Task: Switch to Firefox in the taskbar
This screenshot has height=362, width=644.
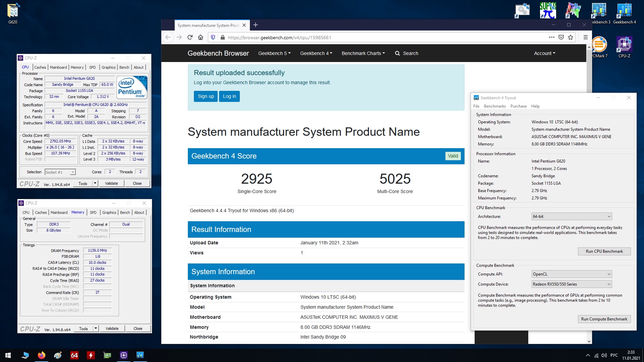Action: coord(41,355)
